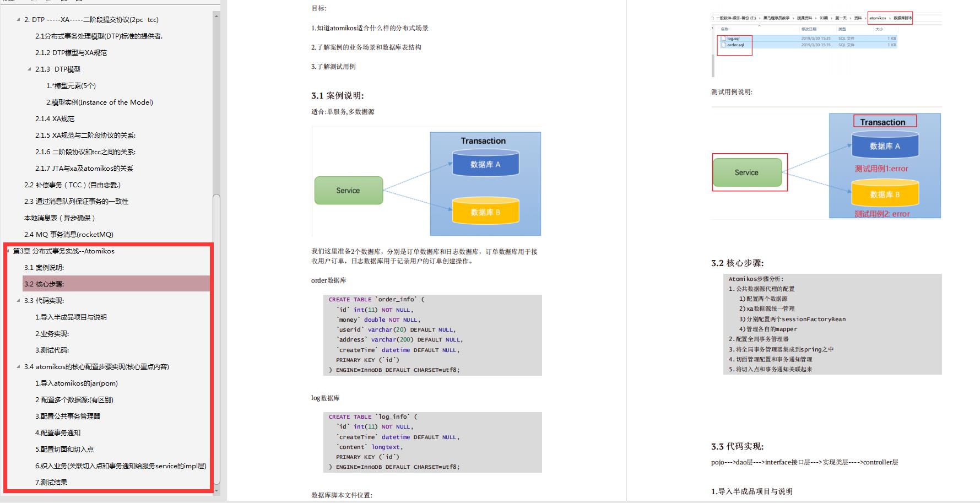The height and width of the screenshot is (503, 980).
Task: Click '3.3 代码实现:' heading on the right page
Action: 737,447
